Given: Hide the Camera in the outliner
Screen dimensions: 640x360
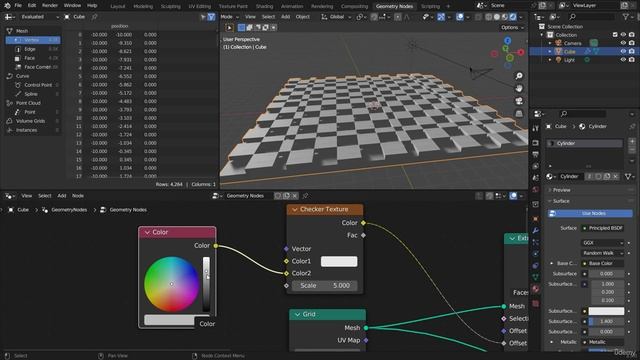Looking at the screenshot, I should [623, 43].
